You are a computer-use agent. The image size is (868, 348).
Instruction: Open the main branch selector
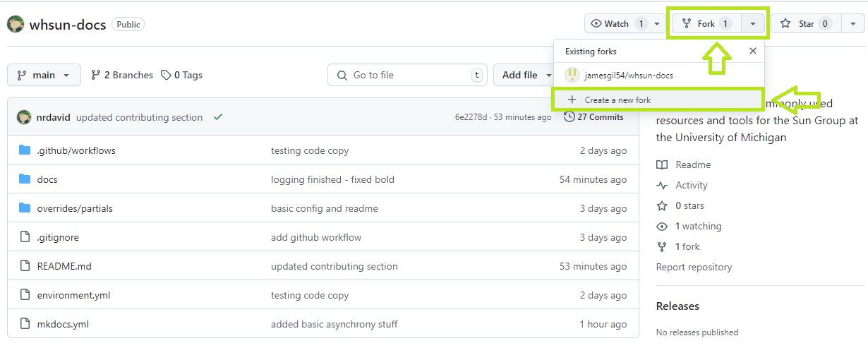point(44,75)
